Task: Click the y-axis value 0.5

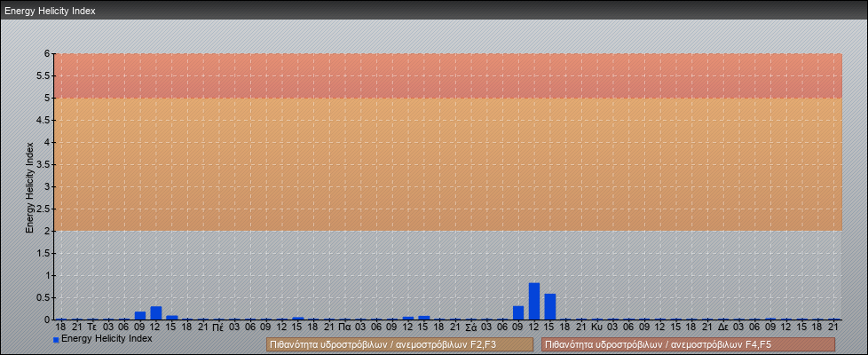Action: coord(44,297)
